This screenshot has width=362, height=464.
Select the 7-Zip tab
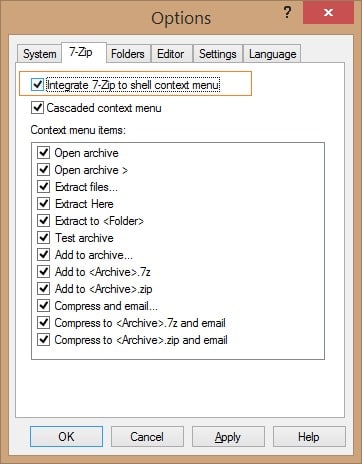[84, 52]
